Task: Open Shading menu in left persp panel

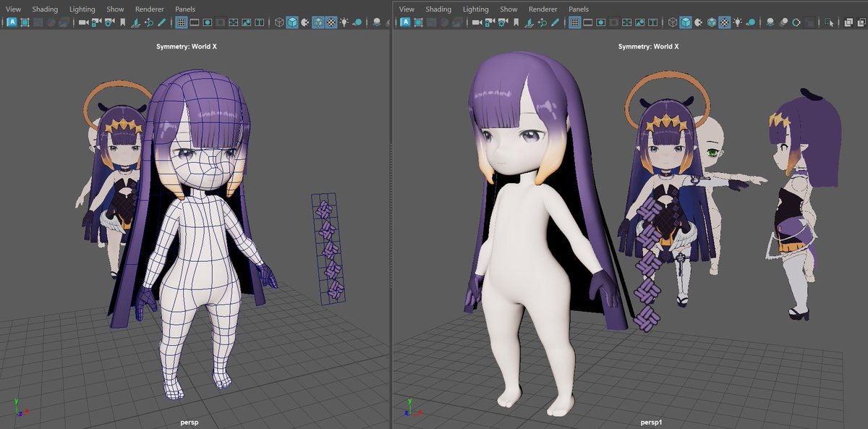Action: (x=46, y=9)
